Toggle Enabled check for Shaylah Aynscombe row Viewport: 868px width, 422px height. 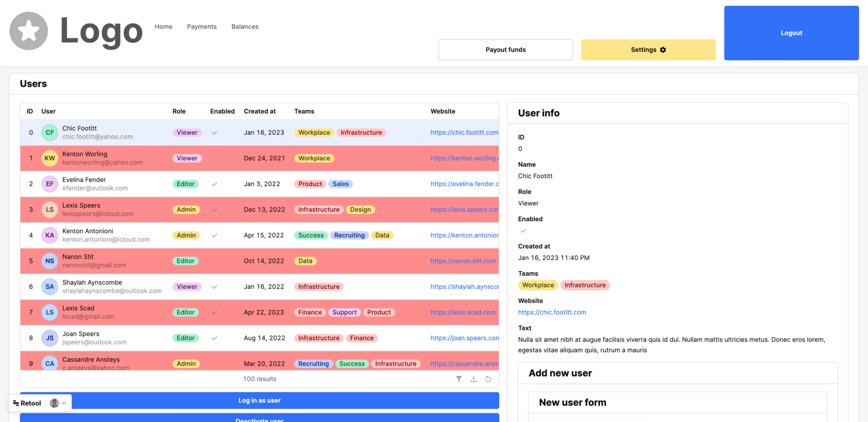coord(215,287)
